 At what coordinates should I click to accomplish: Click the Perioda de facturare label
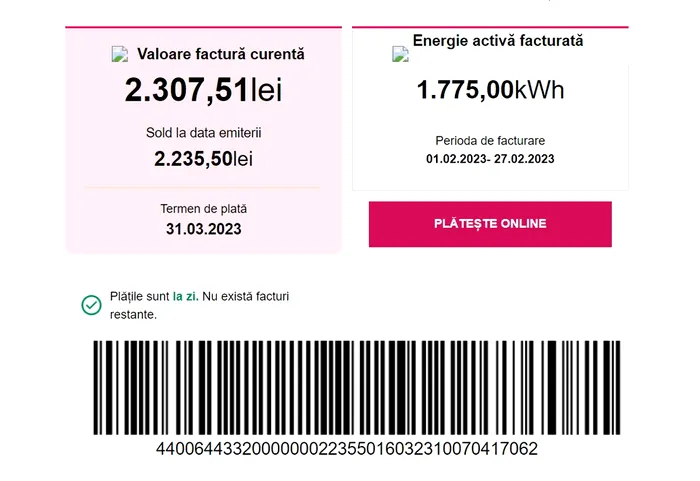coord(490,141)
